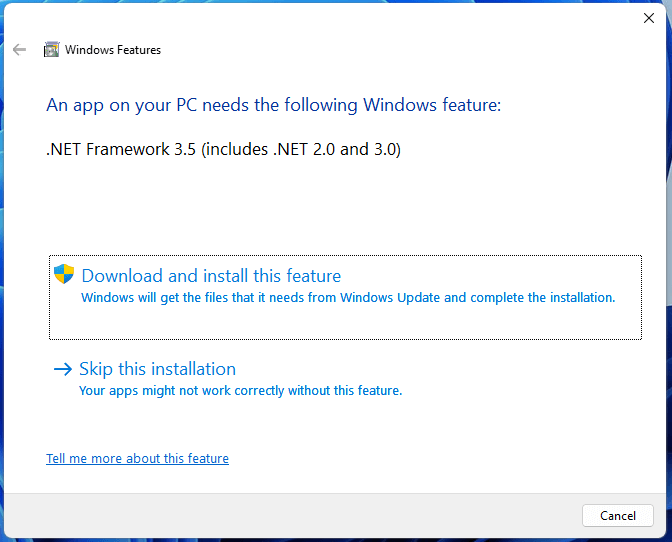
Task: Click the 'Windows Features' title text
Action: (113, 50)
